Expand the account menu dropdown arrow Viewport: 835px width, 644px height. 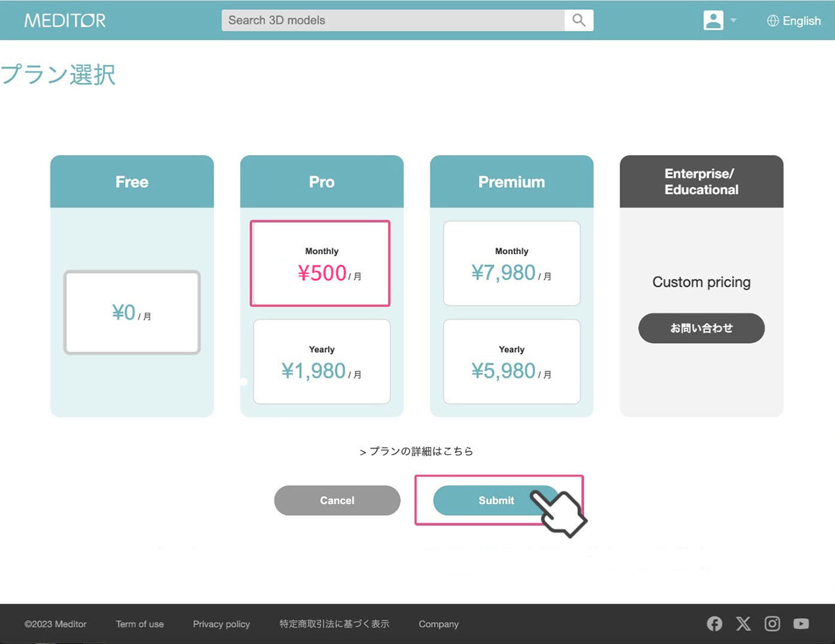pyautogui.click(x=734, y=21)
